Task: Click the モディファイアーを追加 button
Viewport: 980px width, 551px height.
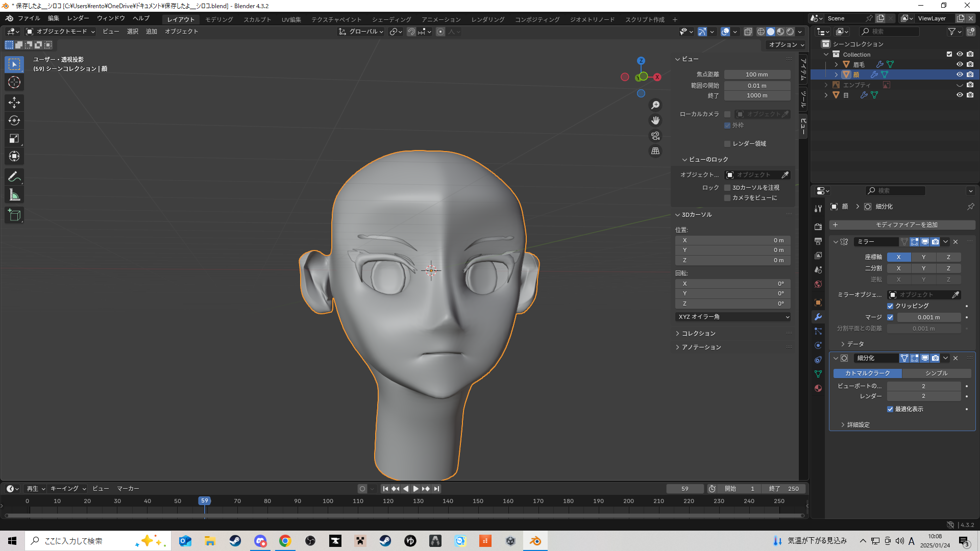Action: pos(902,225)
